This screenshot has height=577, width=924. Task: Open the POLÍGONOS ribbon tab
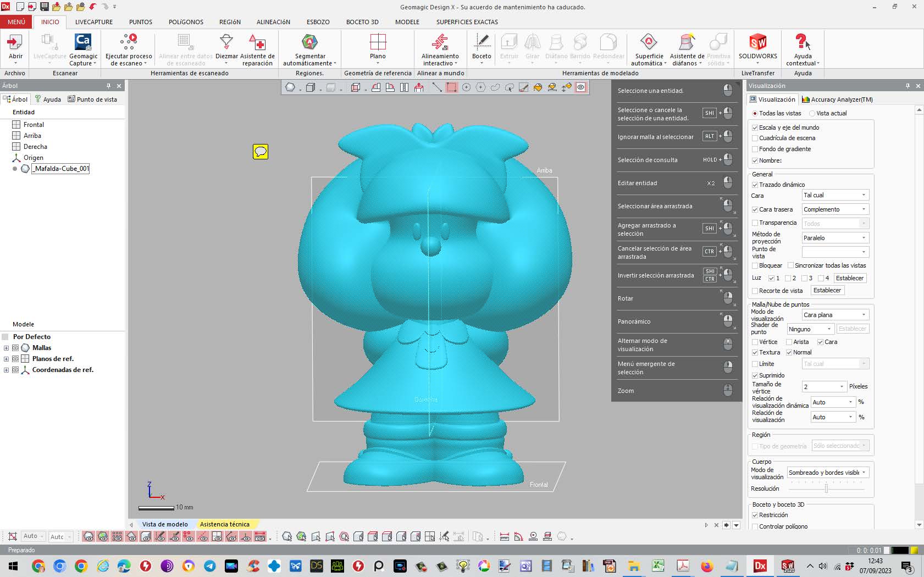pos(186,22)
